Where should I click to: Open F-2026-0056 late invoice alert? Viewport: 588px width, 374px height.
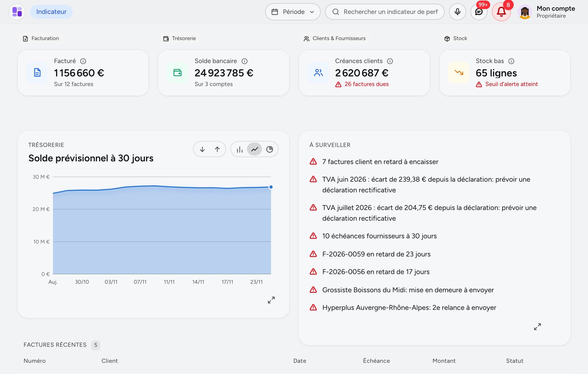click(369, 272)
